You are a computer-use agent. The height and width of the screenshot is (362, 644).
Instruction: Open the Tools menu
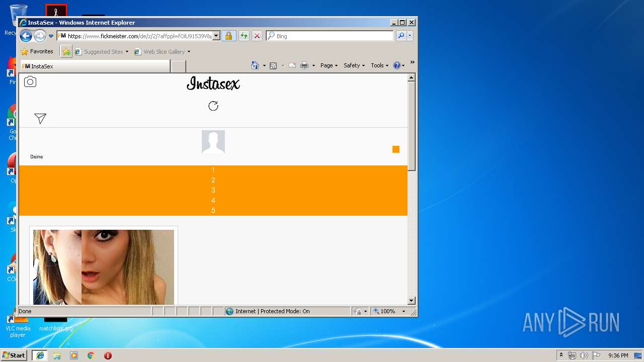pos(380,65)
